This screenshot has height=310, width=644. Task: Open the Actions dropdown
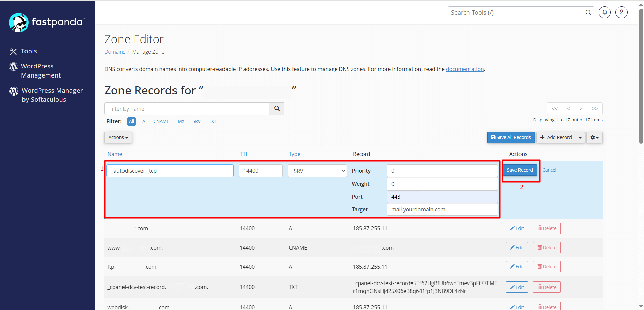(118, 137)
